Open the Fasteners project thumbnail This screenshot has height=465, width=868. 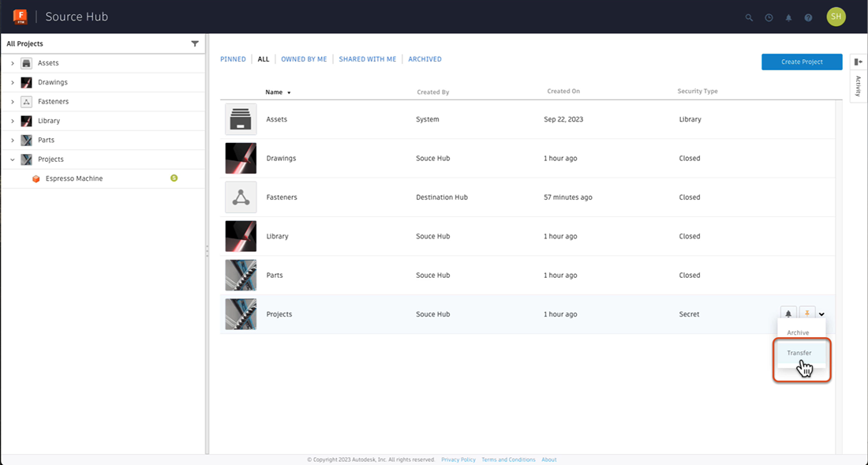point(241,197)
